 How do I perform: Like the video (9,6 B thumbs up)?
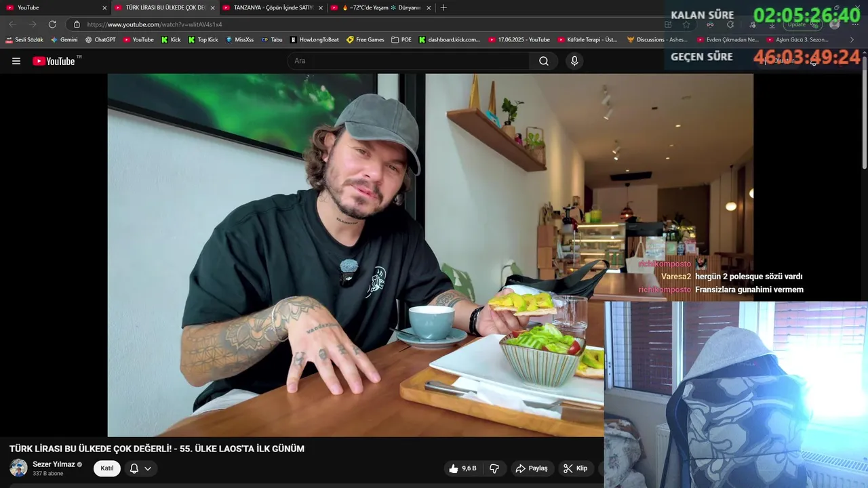(462, 468)
